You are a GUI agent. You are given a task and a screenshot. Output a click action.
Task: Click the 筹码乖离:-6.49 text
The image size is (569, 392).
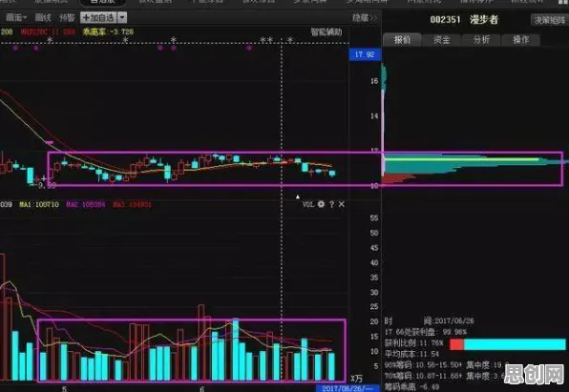411,386
